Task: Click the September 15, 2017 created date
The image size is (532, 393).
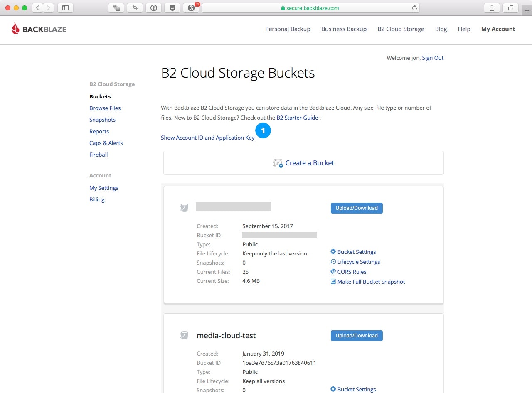Action: [x=268, y=226]
